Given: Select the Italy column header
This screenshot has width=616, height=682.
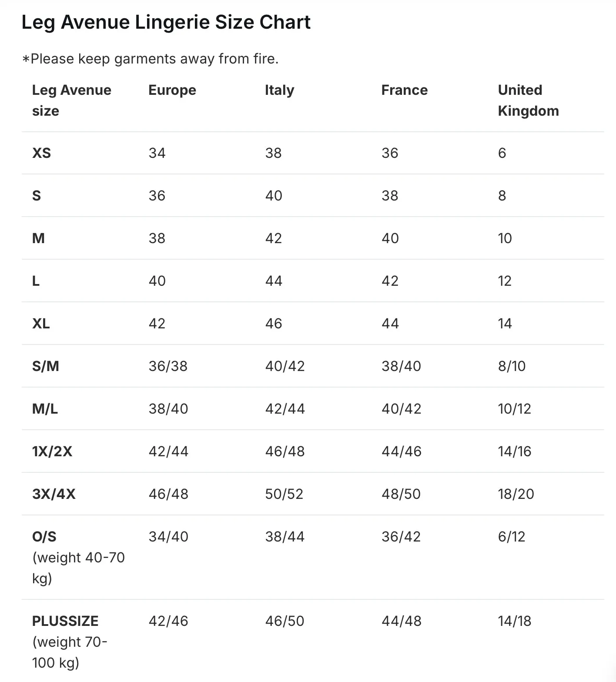Looking at the screenshot, I should pyautogui.click(x=279, y=90).
